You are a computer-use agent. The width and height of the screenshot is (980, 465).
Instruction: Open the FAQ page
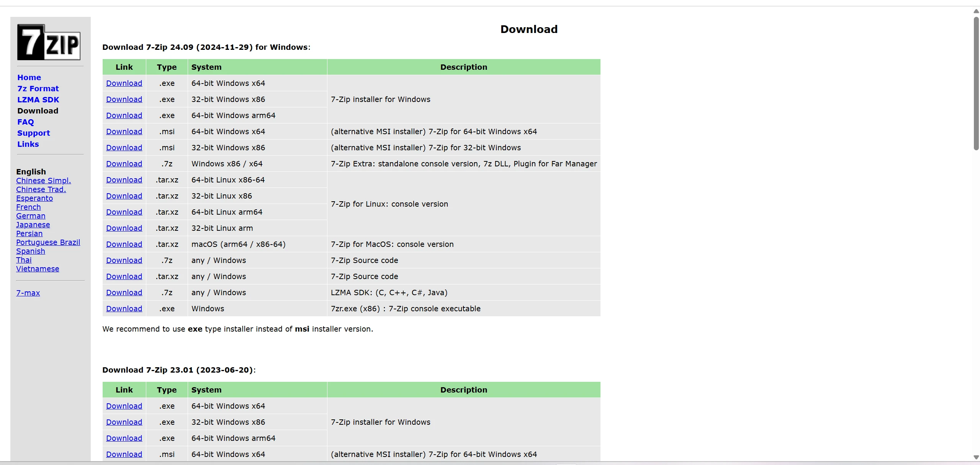(26, 122)
